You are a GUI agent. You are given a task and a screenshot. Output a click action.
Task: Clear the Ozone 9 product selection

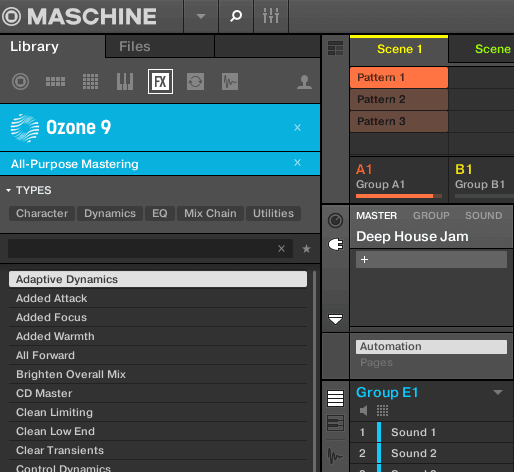click(297, 127)
